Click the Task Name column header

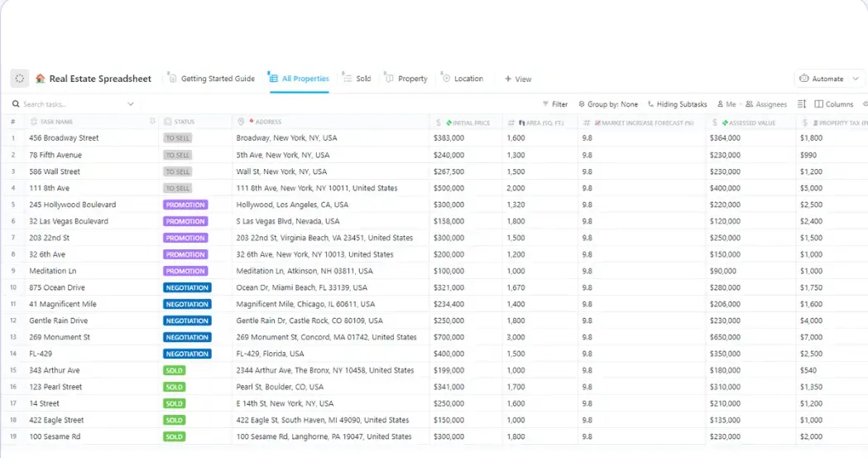click(x=56, y=121)
